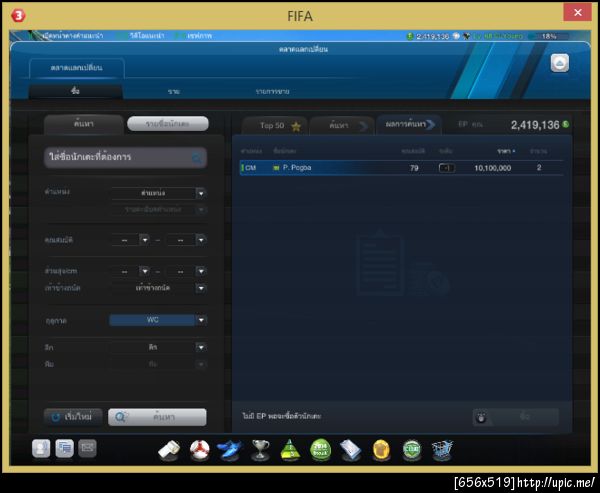Open the minimum ability dropdown
The image size is (600, 493).
[x=144, y=240]
